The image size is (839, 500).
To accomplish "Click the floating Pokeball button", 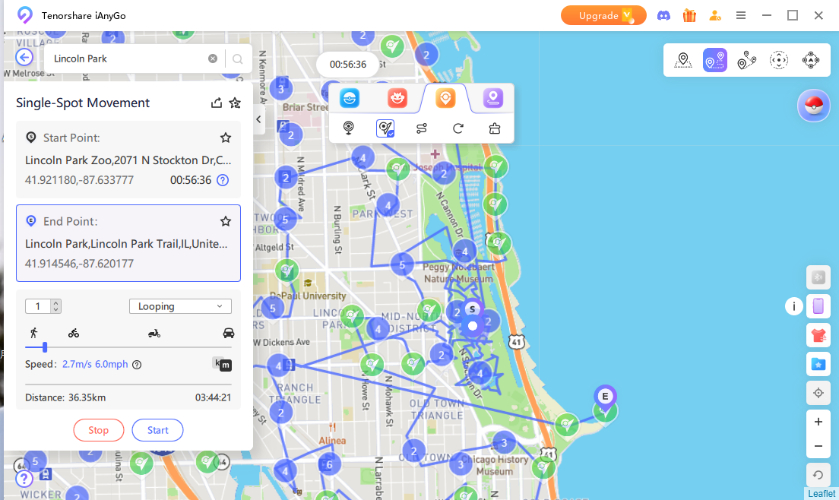I will [813, 105].
